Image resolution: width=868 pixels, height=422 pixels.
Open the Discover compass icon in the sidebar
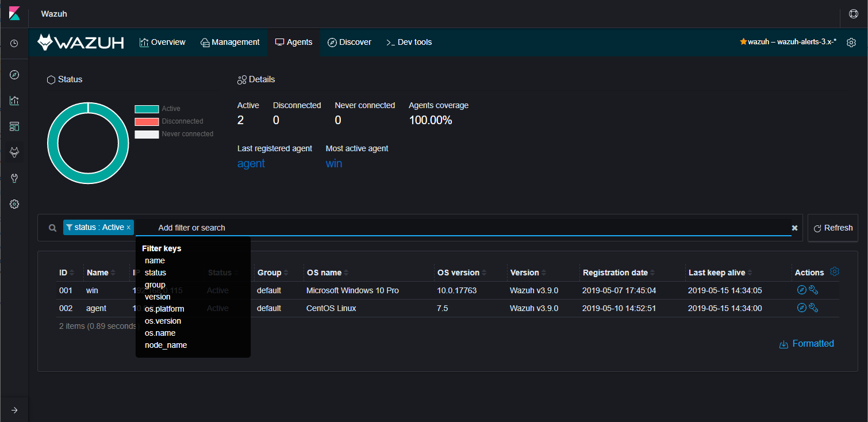click(x=14, y=74)
